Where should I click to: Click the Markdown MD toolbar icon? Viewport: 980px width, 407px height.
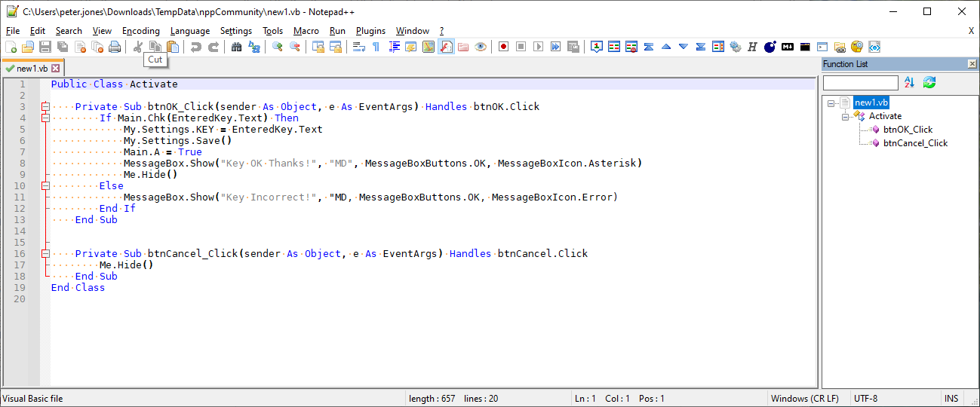(788, 47)
